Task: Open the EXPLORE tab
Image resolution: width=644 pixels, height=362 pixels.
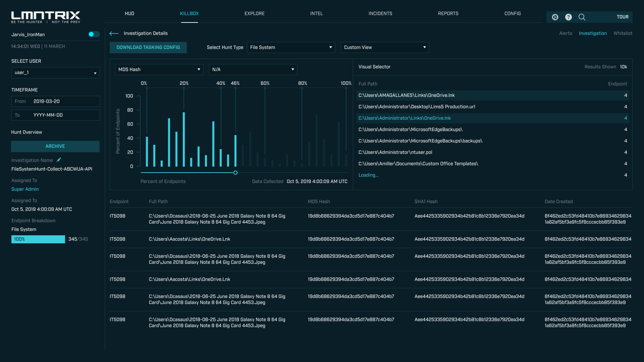Action: click(254, 14)
